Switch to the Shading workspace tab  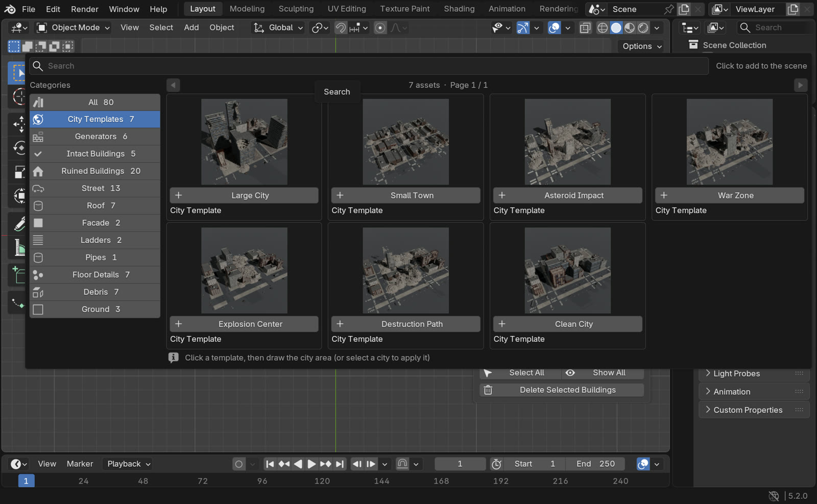[x=459, y=9]
